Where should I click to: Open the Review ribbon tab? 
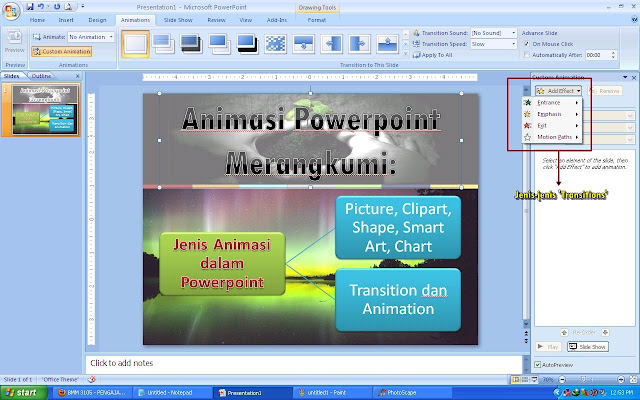(x=216, y=20)
